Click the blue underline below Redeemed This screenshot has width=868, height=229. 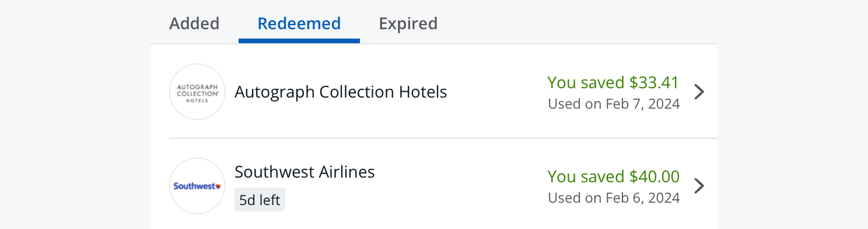(299, 41)
